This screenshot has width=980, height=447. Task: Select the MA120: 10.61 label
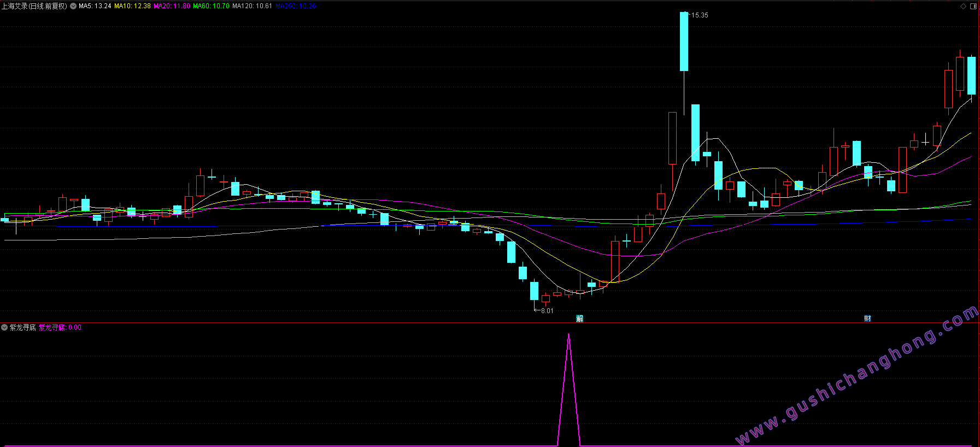[x=252, y=6]
